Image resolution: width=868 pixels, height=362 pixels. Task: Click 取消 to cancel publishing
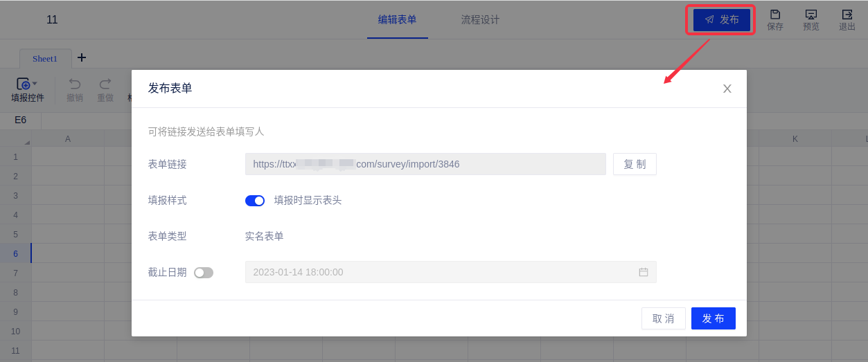pyautogui.click(x=663, y=318)
